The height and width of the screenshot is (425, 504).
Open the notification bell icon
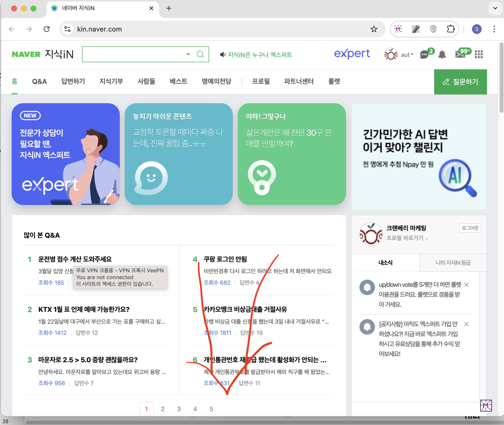pos(442,55)
